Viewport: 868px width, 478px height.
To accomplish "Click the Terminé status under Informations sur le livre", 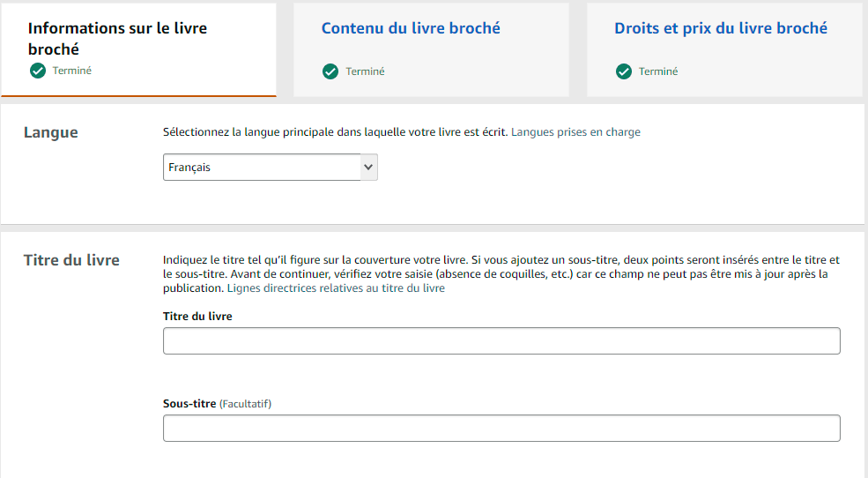I will click(x=72, y=71).
